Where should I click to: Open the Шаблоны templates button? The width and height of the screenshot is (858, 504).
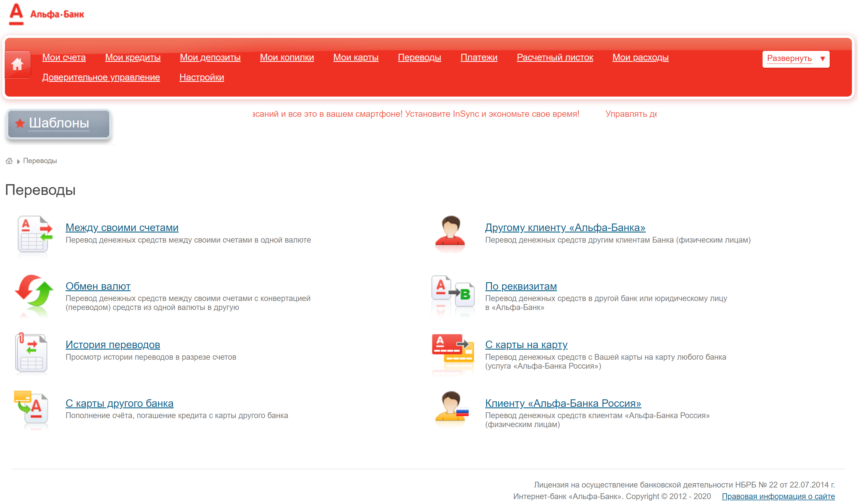pyautogui.click(x=59, y=124)
